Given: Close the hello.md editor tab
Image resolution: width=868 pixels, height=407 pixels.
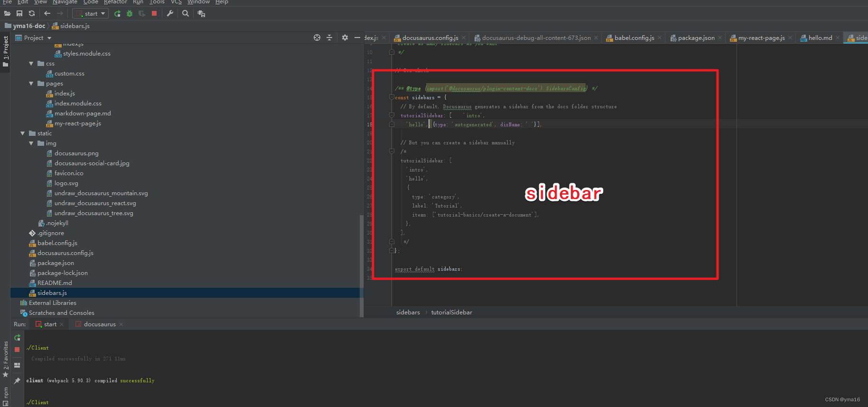Looking at the screenshot, I should 838,38.
